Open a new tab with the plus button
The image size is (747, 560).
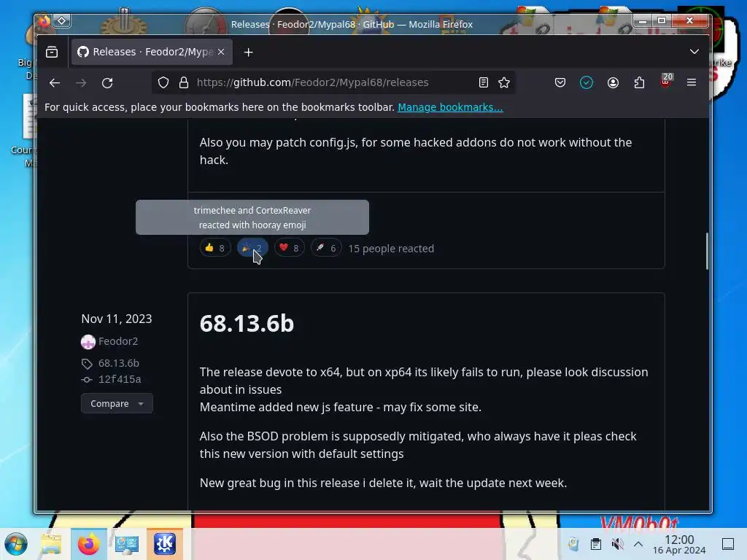[x=248, y=52]
